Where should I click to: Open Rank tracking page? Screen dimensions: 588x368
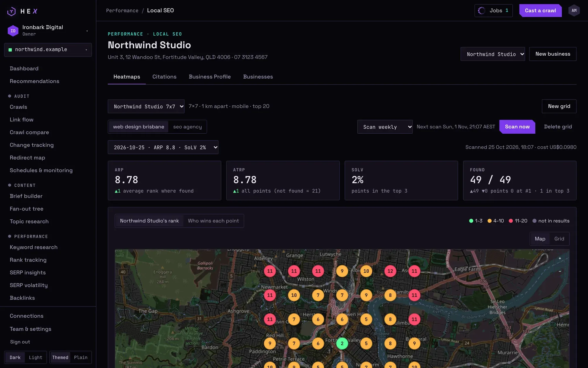coord(28,260)
